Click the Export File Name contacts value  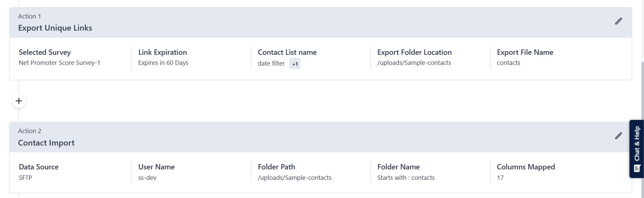508,63
